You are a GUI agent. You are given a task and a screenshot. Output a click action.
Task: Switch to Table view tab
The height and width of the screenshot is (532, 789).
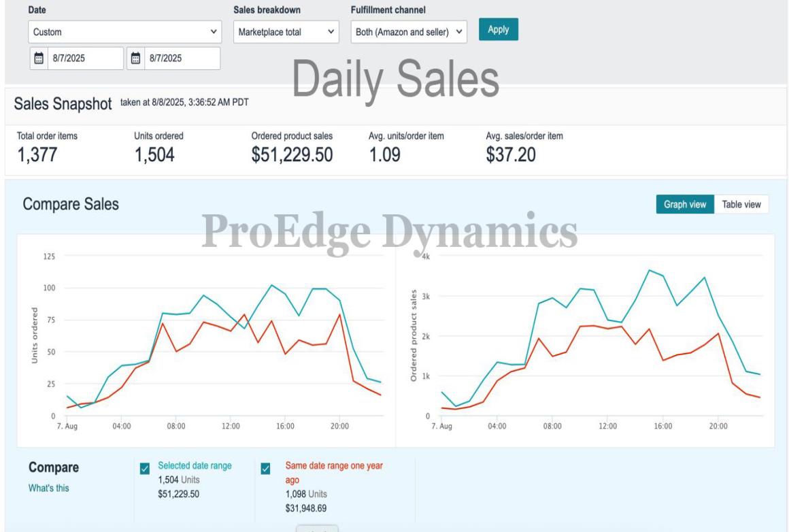[741, 205]
